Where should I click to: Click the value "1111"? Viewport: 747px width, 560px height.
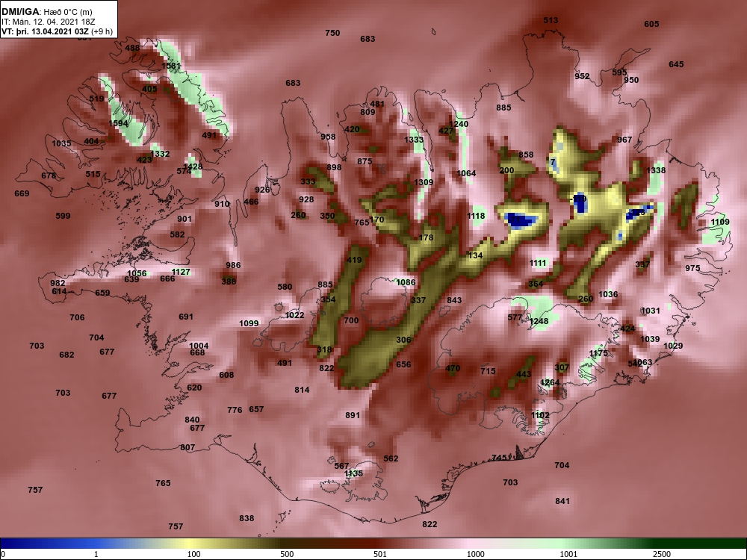[x=538, y=263]
